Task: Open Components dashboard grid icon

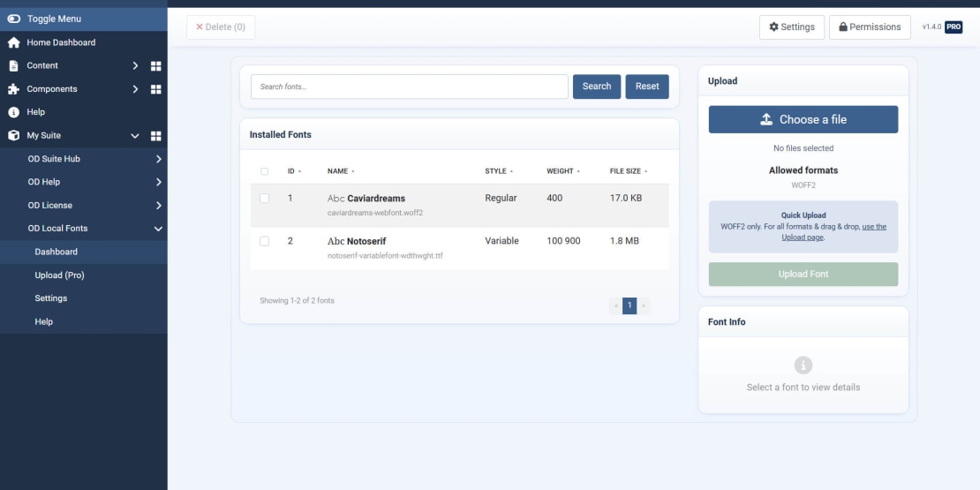Action: point(156,89)
